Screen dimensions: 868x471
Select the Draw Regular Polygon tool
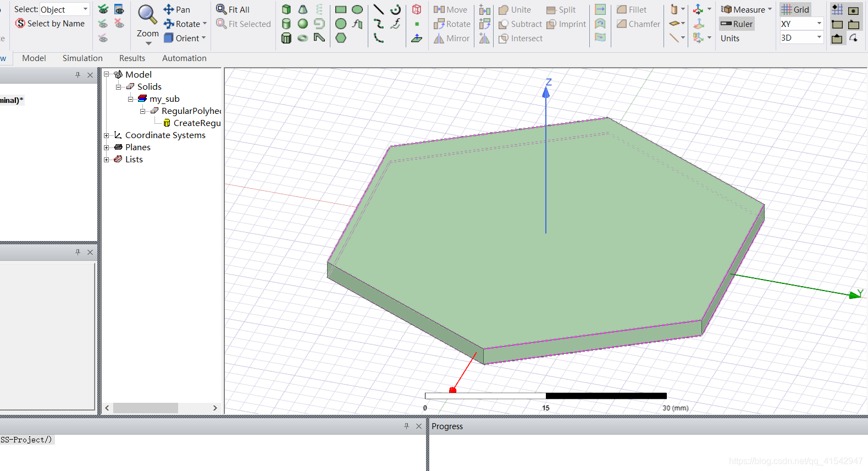coord(341,38)
